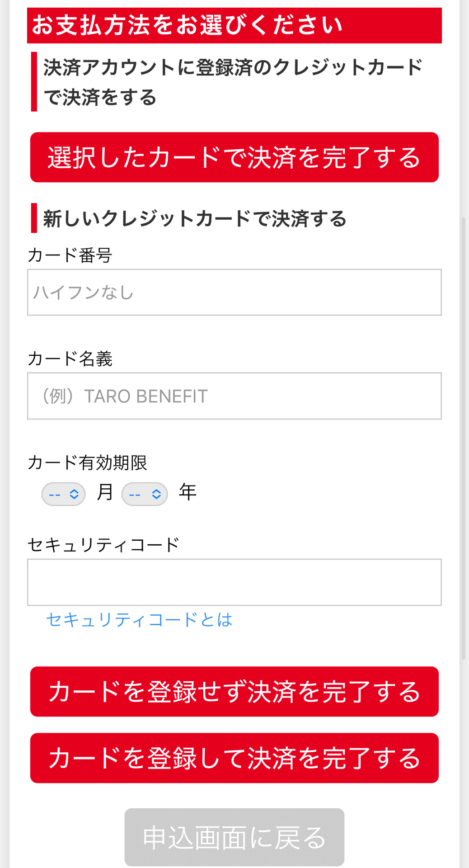469x868 pixels.
Task: Click the 年 label beside year selector
Action: [x=188, y=492]
